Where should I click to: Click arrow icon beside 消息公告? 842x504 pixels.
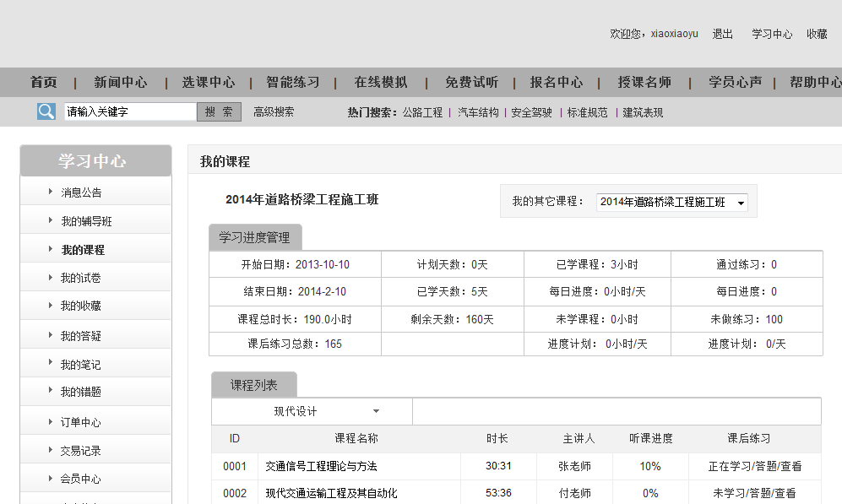pyautogui.click(x=51, y=192)
